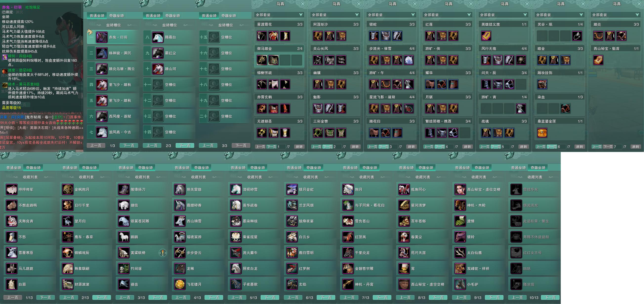Click 下一页 on the 4/13 collection page
The width and height of the screenshot is (644, 304).
(214, 298)
